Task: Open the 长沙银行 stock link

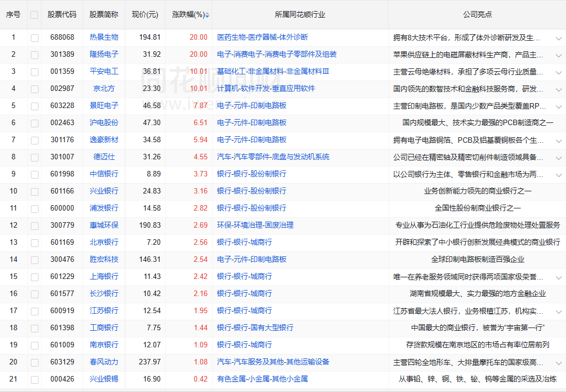Action: (x=104, y=293)
